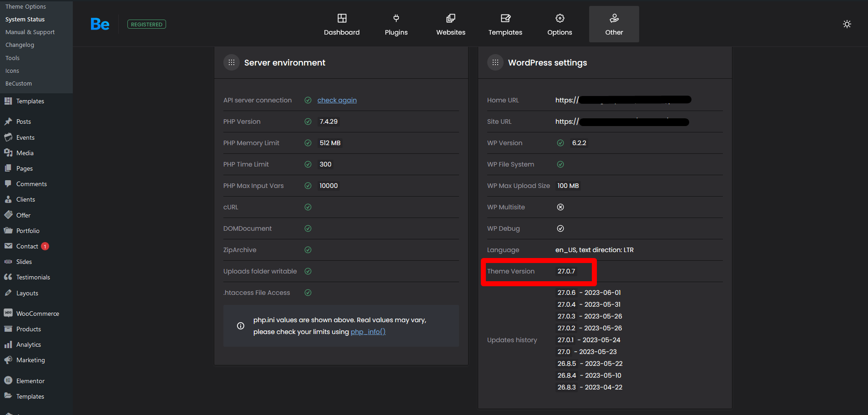
Task: Click the API server connection check icon
Action: point(308,100)
